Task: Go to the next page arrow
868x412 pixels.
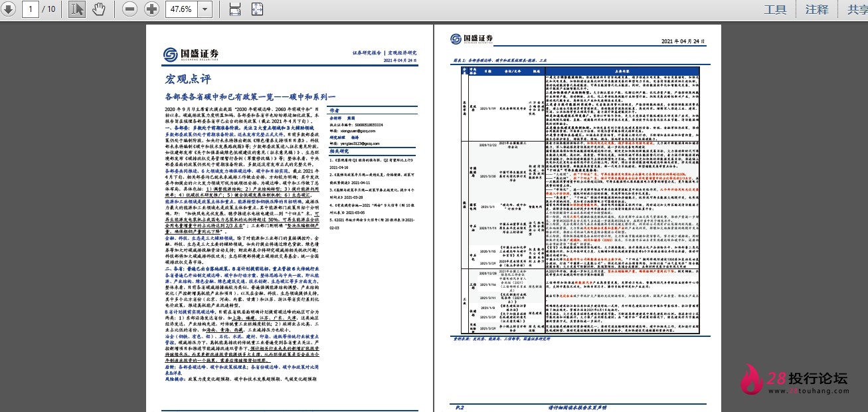Action: tap(9, 9)
